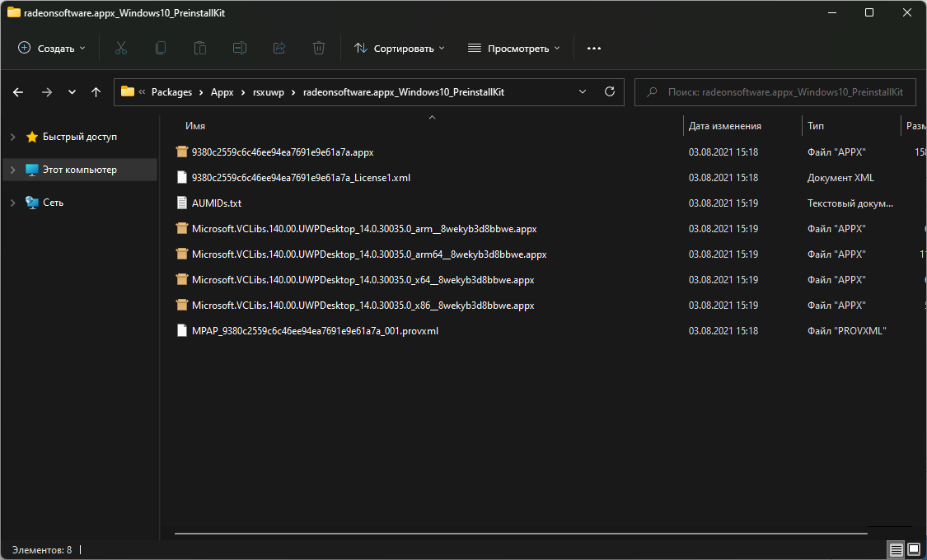The image size is (927, 560).
Task: Click icon of the .provxml file
Action: (182, 331)
